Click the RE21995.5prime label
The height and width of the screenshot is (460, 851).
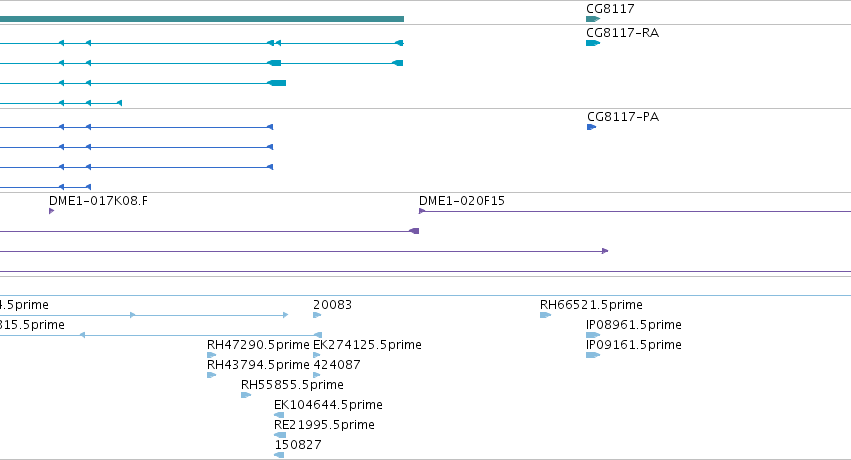[x=324, y=425]
